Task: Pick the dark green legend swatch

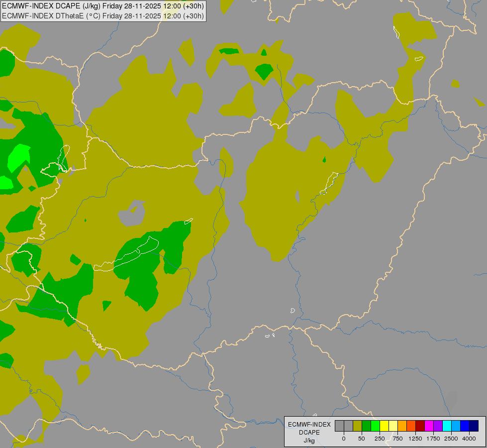Action: pos(366,426)
